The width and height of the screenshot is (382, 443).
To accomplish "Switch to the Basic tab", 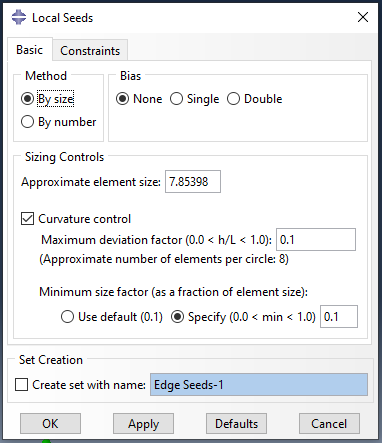I will pyautogui.click(x=30, y=50).
